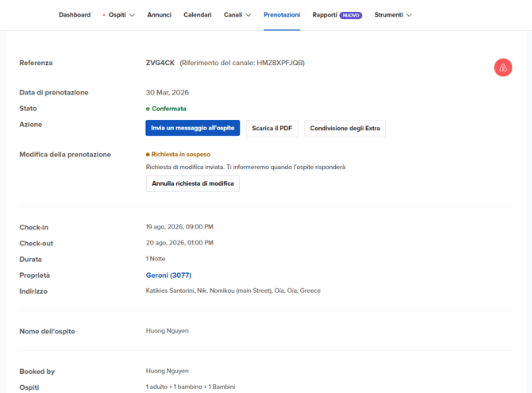Click check-in value 19 ago, 2026, 09:00 PM
This screenshot has height=393, width=532.
click(179, 227)
